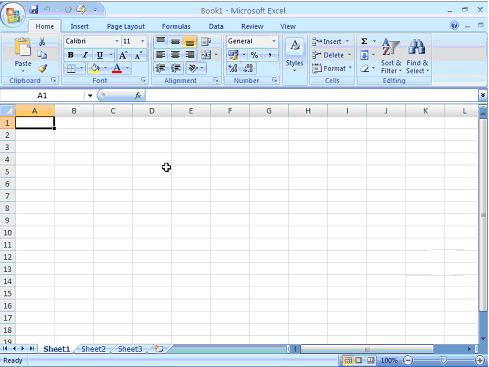The width and height of the screenshot is (489, 367).
Task: Save workbook from Quick Access toolbar
Action: pos(34,10)
